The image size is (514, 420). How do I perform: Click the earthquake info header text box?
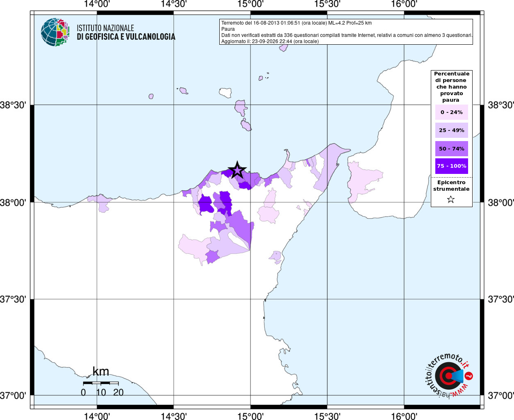(346, 32)
